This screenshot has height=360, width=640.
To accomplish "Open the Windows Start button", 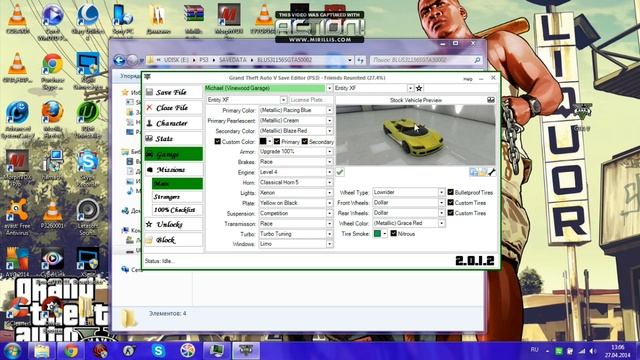I will point(12,351).
